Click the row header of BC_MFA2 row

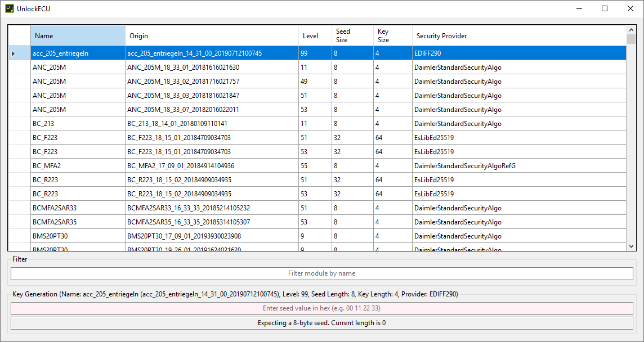19,165
